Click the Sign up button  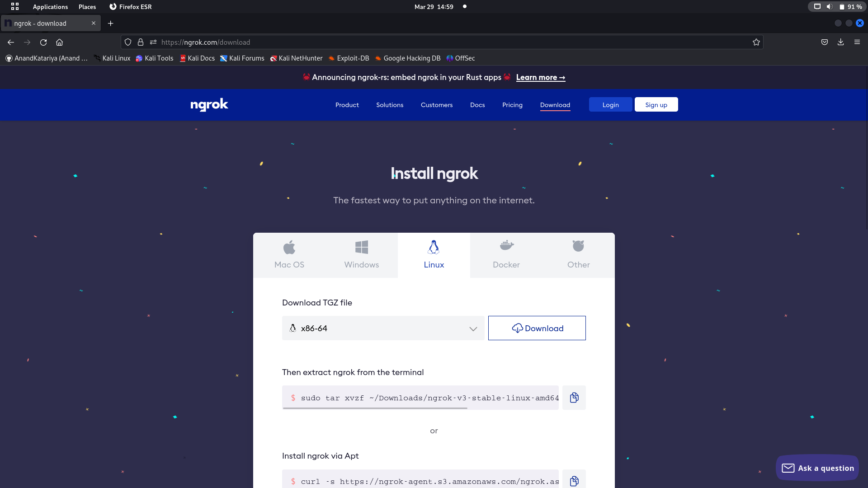(656, 105)
